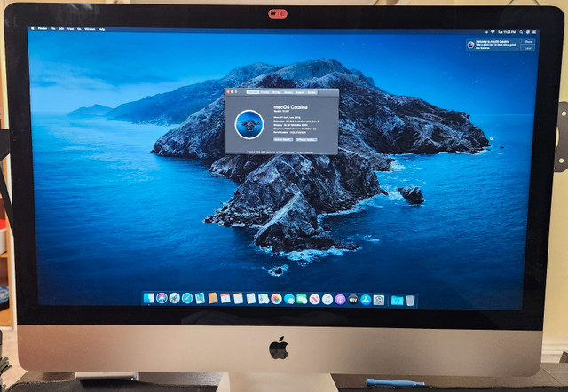Open Safari compass icon in Dock
Viewport: 568px width, 392px height.
click(x=187, y=299)
